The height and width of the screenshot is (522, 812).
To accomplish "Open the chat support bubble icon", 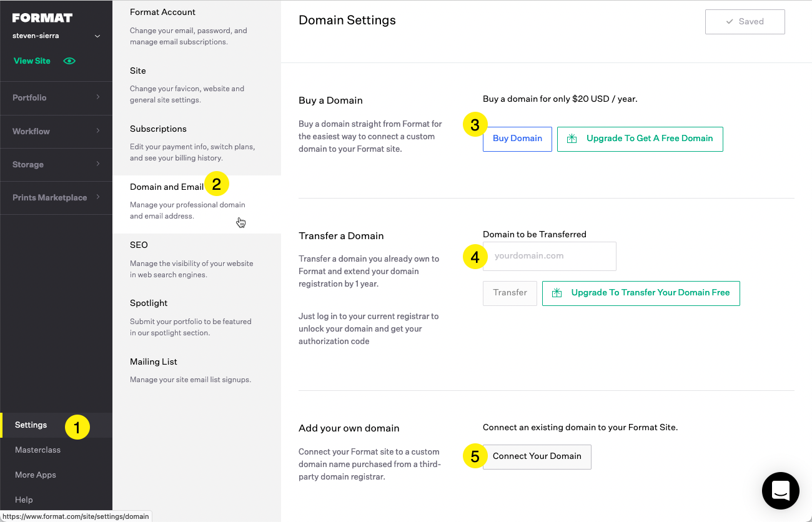I will click(780, 490).
